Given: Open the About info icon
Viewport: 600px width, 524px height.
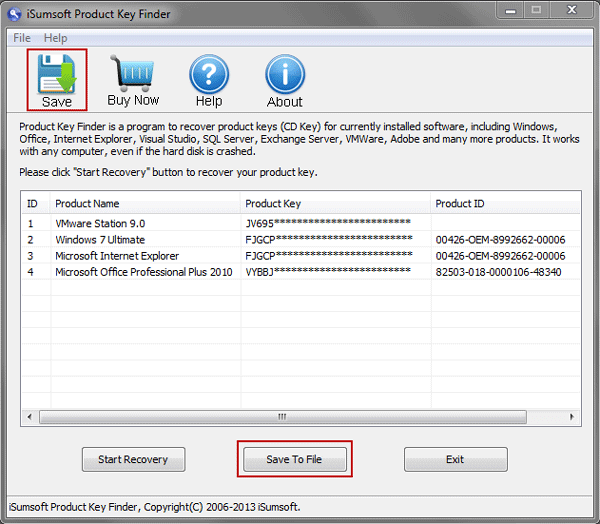Looking at the screenshot, I should click(285, 80).
